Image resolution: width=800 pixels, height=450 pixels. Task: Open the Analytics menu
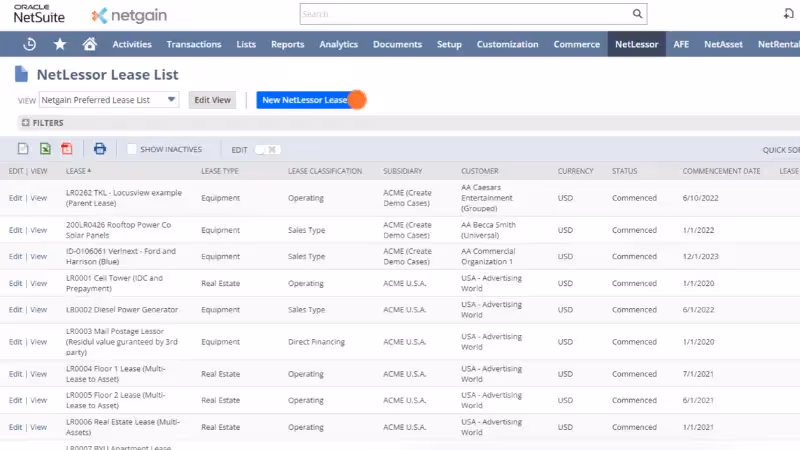[x=339, y=44]
